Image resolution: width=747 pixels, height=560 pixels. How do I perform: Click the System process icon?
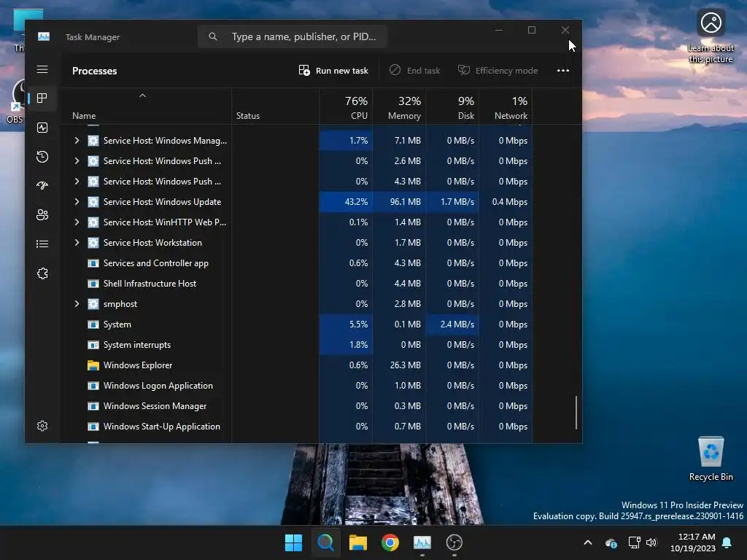coord(93,324)
